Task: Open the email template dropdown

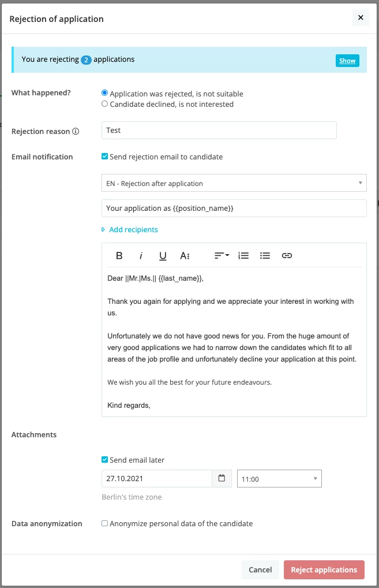Action: point(234,183)
